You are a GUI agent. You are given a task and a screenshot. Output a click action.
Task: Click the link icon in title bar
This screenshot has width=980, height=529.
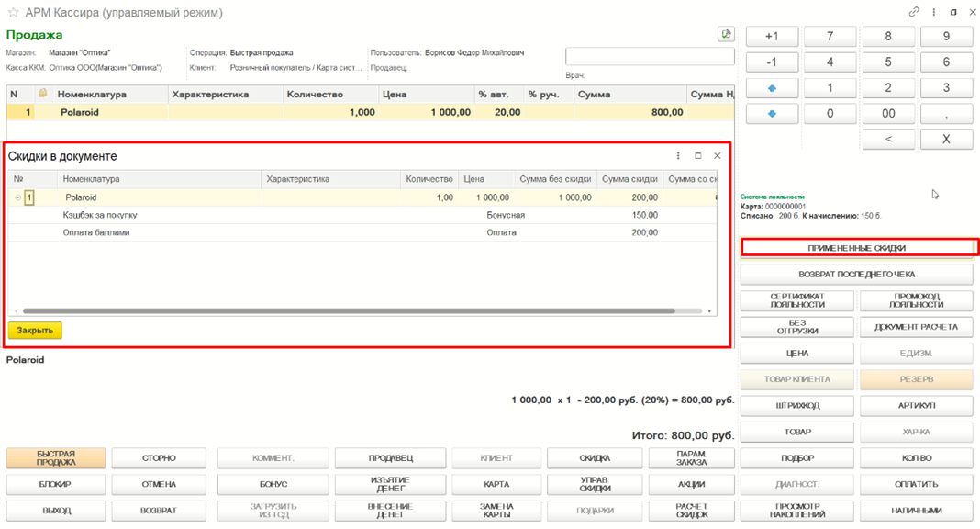pyautogui.click(x=914, y=12)
